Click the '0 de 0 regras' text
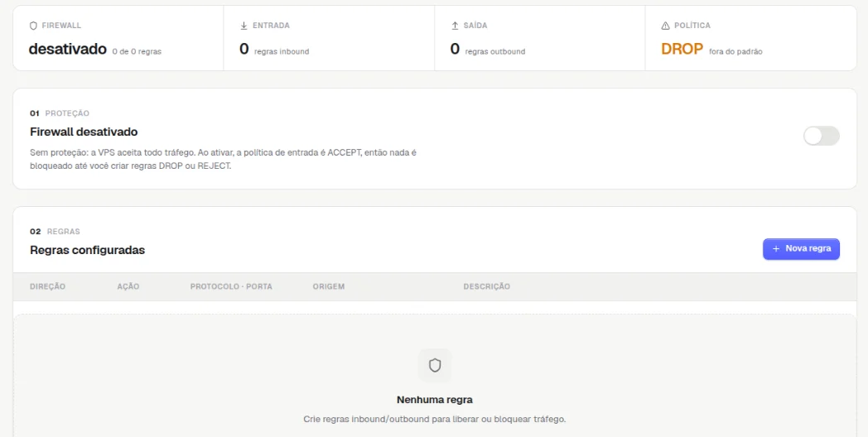The image size is (868, 437). click(x=137, y=51)
